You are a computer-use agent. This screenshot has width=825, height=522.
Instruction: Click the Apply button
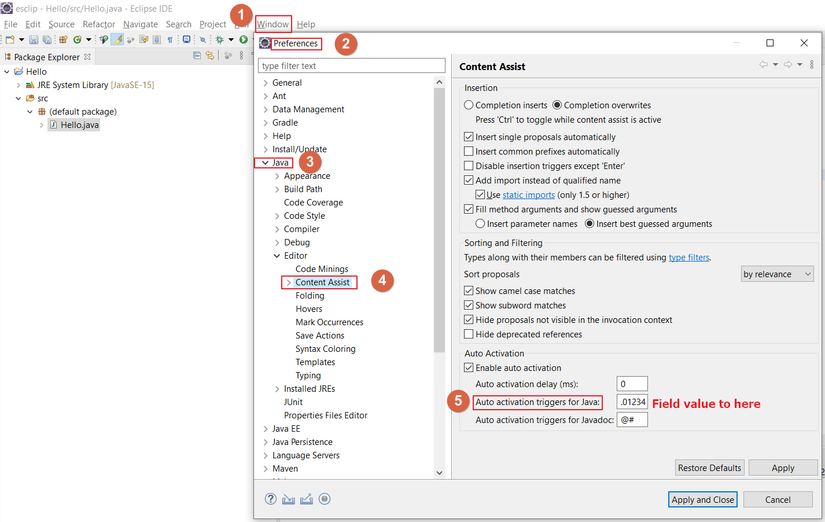coord(783,468)
